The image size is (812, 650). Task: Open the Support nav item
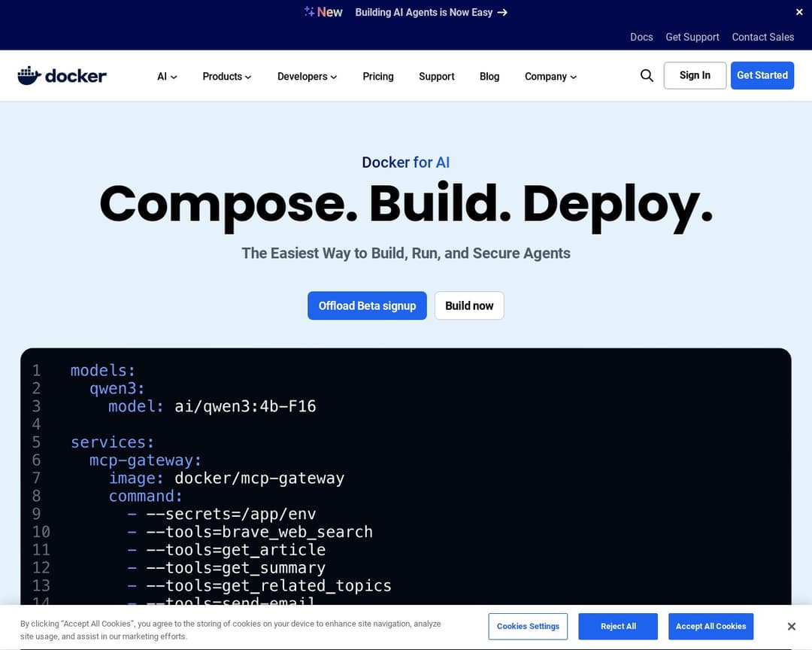pyautogui.click(x=437, y=76)
